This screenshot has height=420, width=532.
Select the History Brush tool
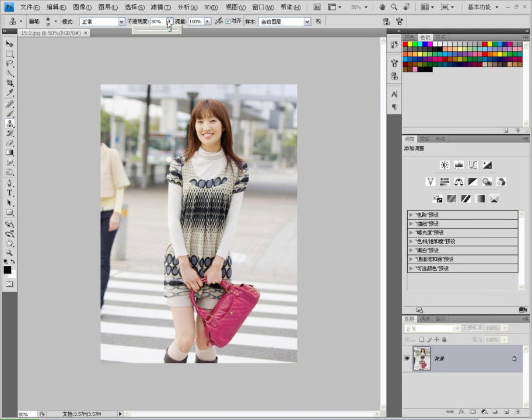9,134
